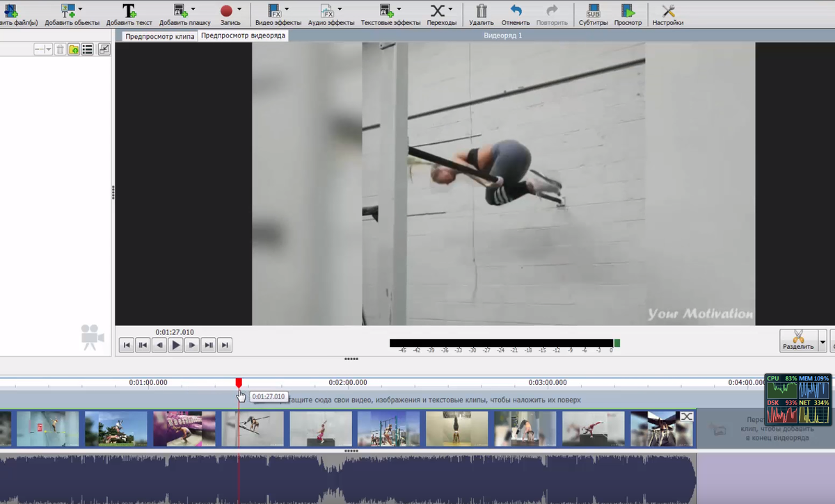Click the Просмотр toolbar icon
835x504 pixels.
click(x=628, y=11)
